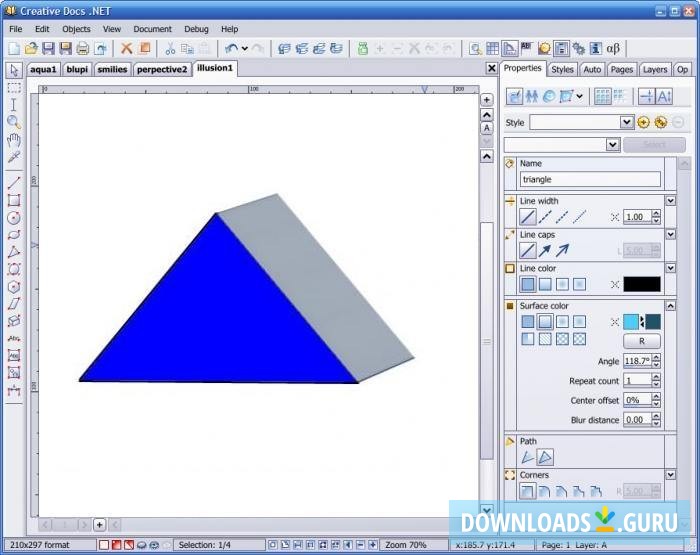
Task: Open a file with the folder icon
Action: coord(31,48)
